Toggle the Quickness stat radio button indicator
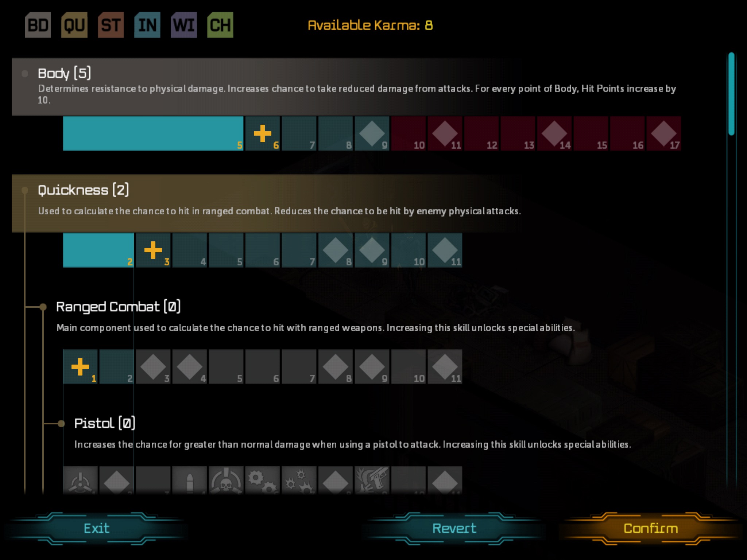 click(x=24, y=190)
